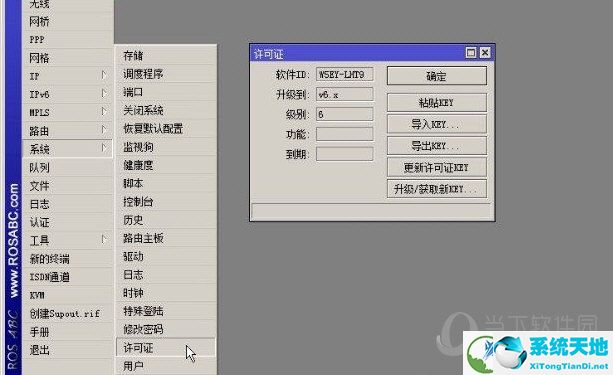Select 健康度 in the submenu
613x375 pixels.
(166, 165)
